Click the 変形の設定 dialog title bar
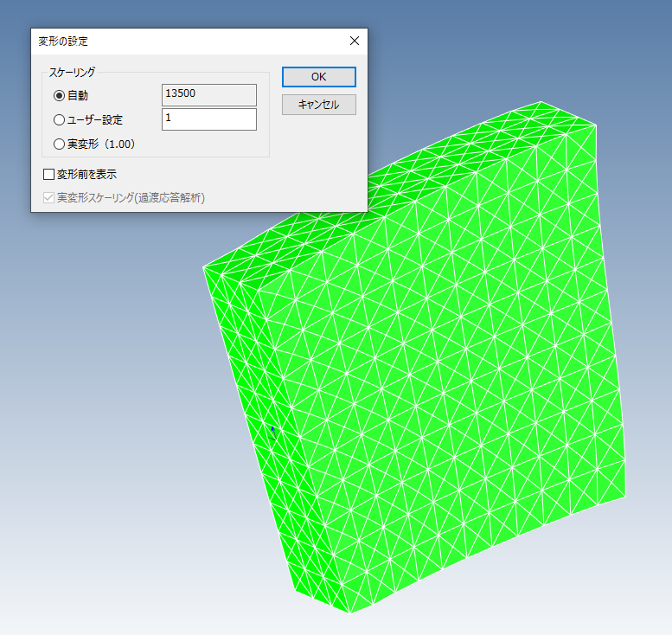672x635 pixels. click(173, 41)
